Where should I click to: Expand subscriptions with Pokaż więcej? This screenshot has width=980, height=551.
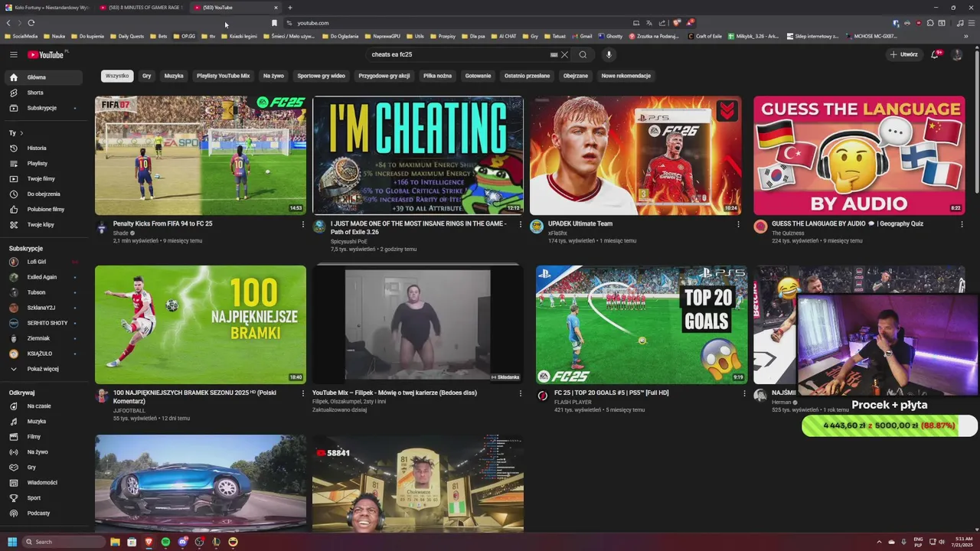point(43,369)
